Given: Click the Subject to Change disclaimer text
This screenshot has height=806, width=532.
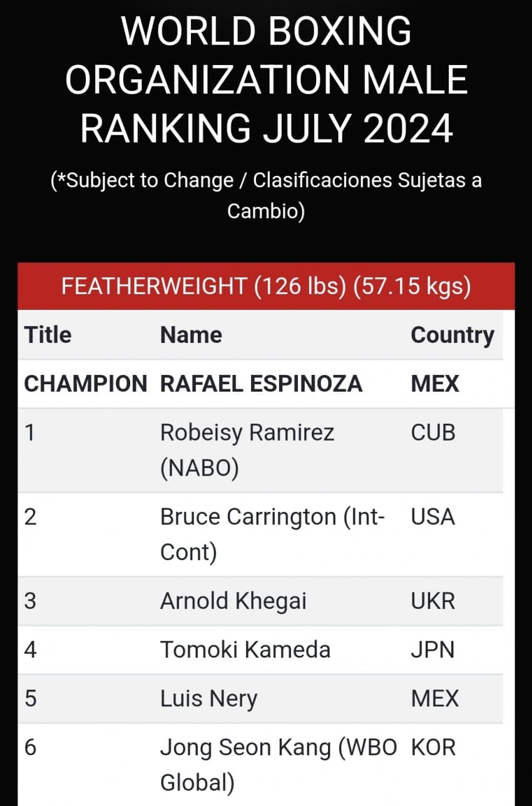Looking at the screenshot, I should click(266, 195).
